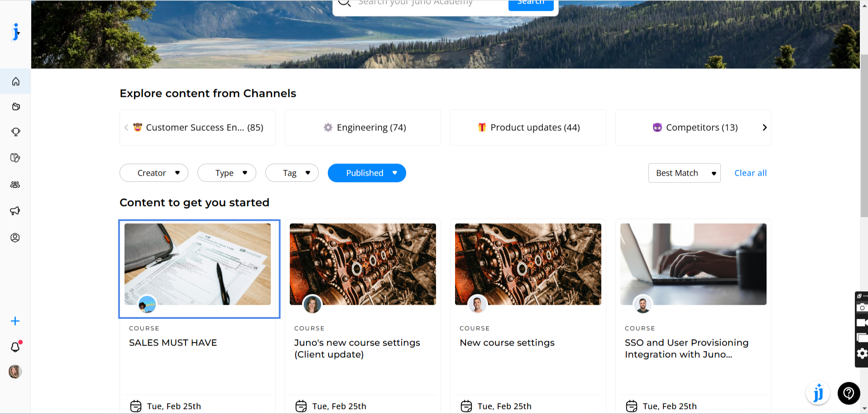The image size is (868, 414).
Task: Click the megaphone announcements sidebar icon
Action: coord(15,211)
